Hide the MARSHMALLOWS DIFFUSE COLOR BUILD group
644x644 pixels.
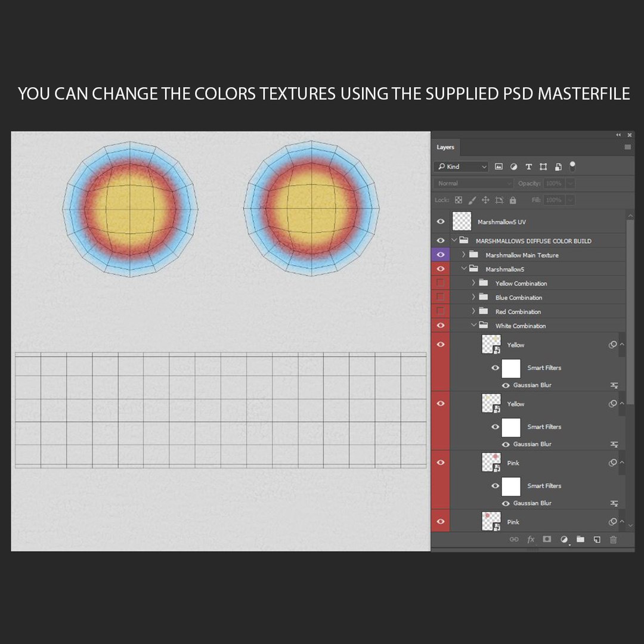pyautogui.click(x=441, y=240)
